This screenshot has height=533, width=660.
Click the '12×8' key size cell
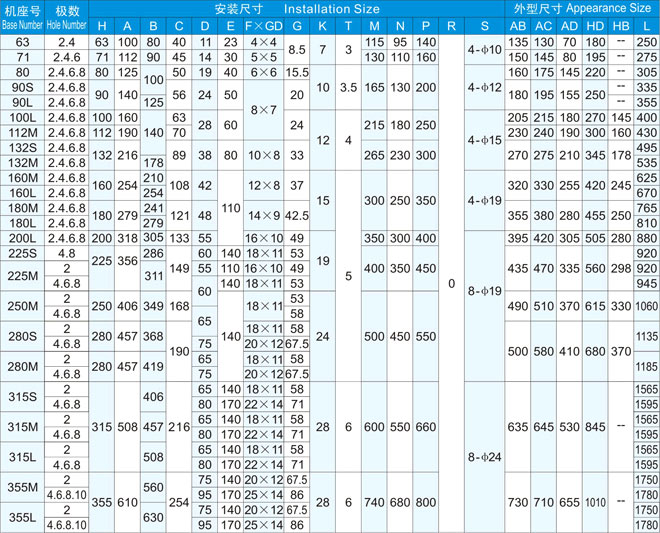click(263, 186)
